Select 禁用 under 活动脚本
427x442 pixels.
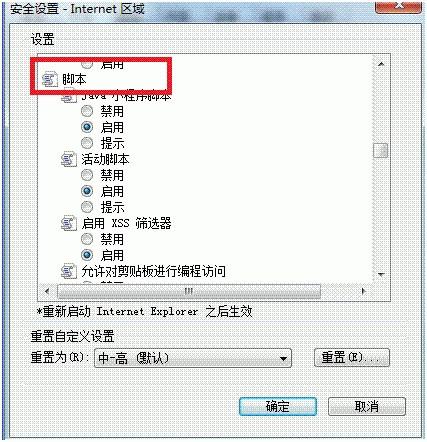point(87,175)
